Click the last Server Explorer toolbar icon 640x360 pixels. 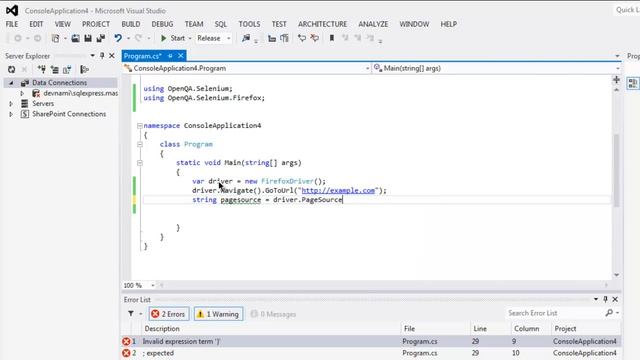(x=84, y=69)
